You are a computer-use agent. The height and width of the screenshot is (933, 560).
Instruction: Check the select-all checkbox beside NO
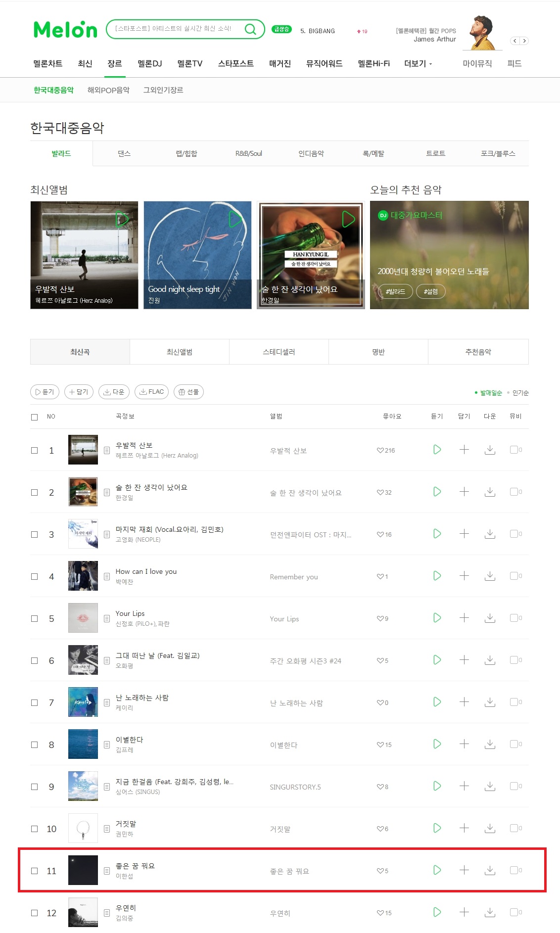35,417
